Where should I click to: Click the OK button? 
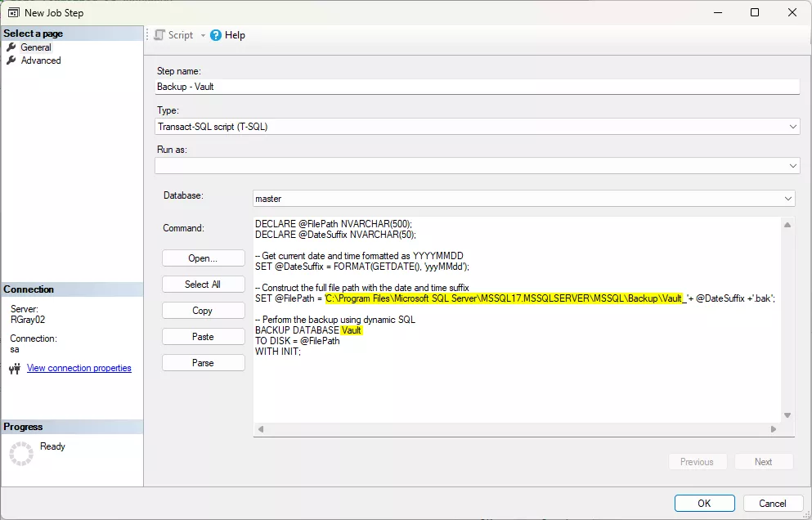pos(704,504)
